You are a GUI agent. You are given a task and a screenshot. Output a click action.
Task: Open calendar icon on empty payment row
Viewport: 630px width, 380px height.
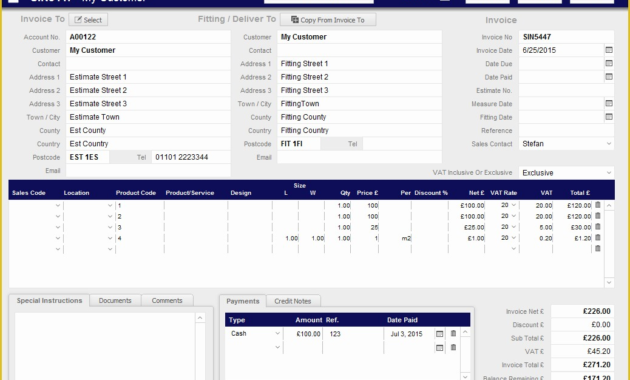(x=440, y=348)
